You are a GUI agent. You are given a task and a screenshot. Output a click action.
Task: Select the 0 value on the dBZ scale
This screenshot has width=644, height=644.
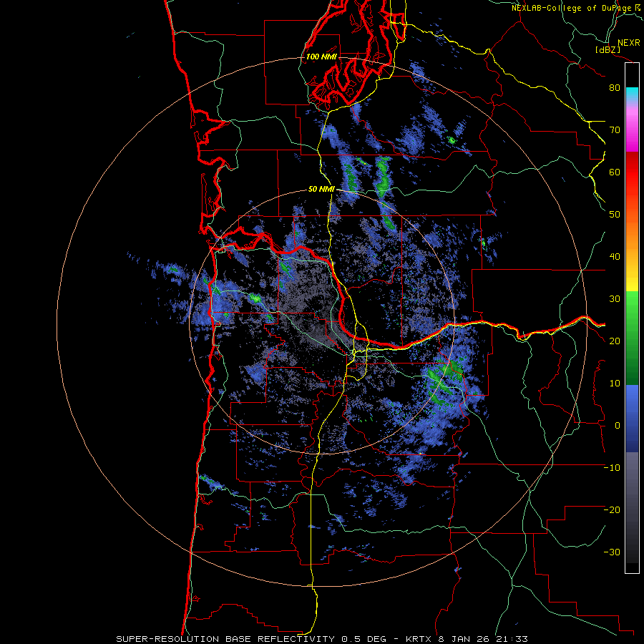click(x=618, y=426)
